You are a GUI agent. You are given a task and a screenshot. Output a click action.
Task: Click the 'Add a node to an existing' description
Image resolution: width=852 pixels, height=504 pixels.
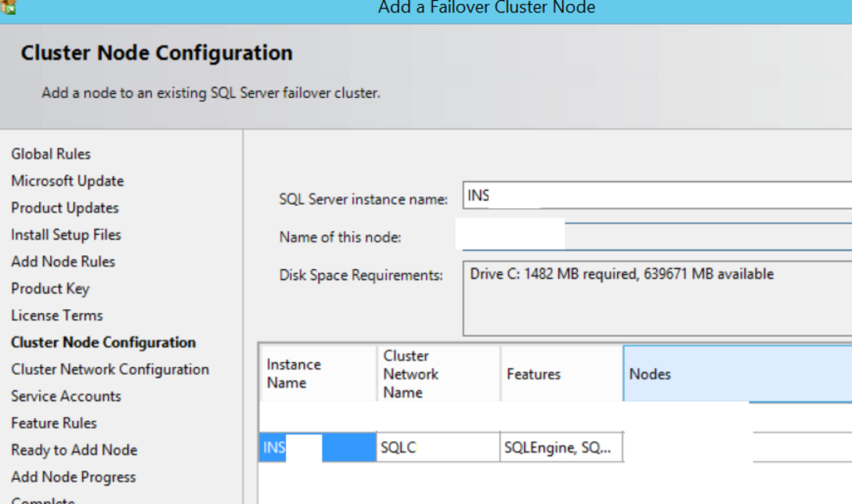point(211,93)
